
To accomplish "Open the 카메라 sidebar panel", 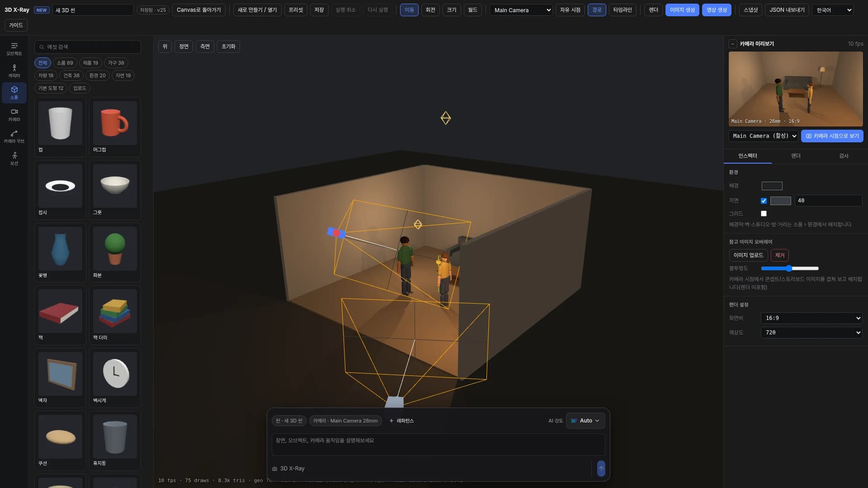I will point(14,115).
